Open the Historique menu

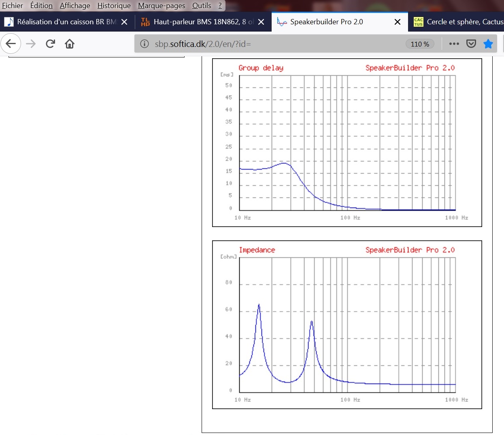point(114,6)
